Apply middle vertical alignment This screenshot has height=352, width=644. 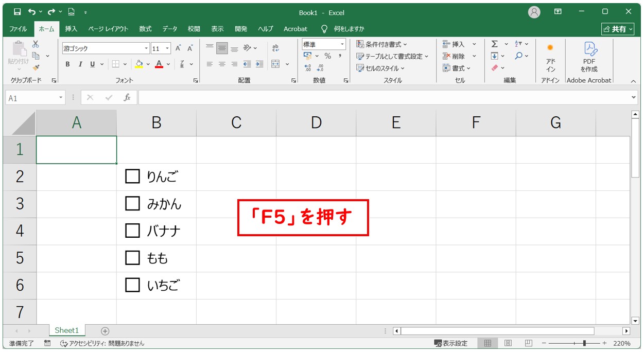click(222, 48)
